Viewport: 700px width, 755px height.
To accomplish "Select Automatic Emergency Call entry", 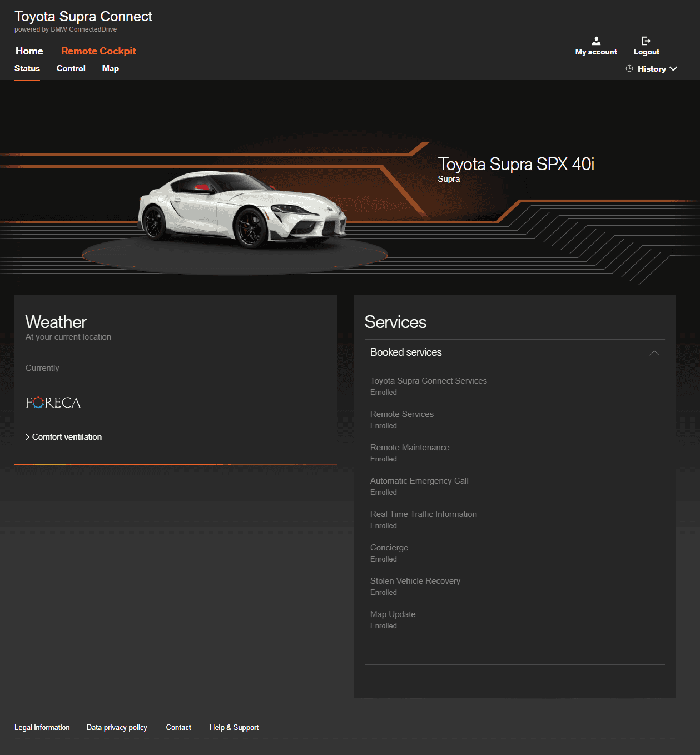I will tap(419, 481).
